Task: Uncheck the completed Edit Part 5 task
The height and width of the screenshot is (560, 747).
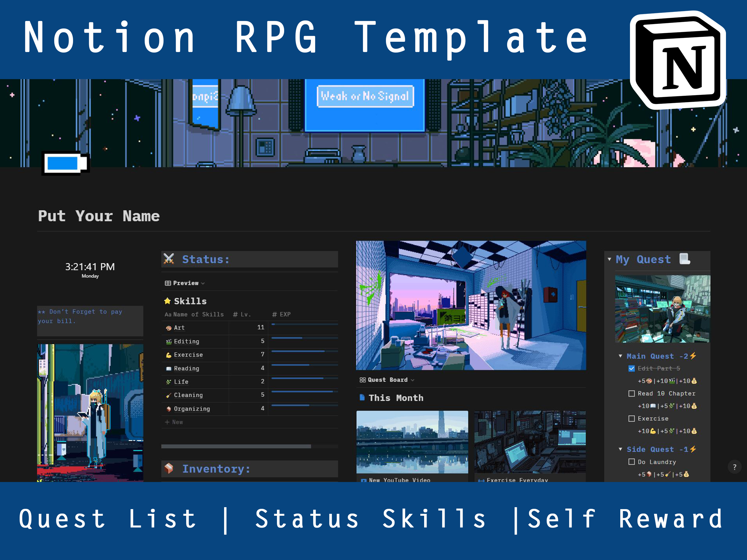Action: 632,368
